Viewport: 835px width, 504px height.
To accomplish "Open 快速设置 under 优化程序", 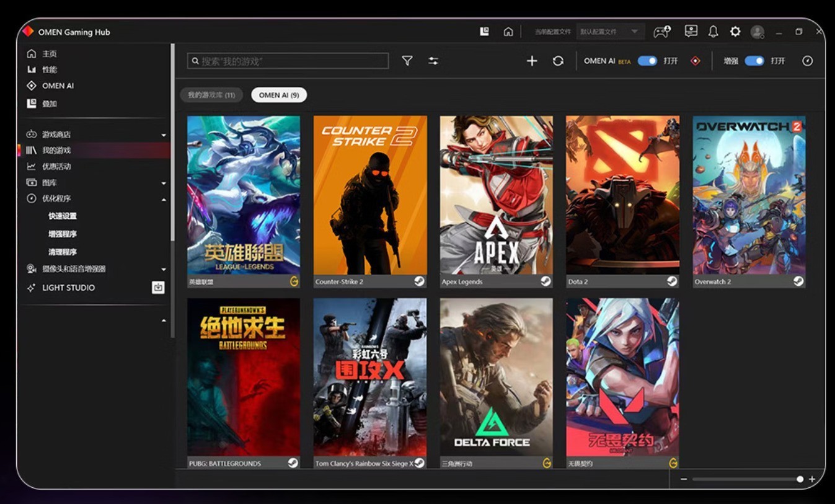I will click(x=63, y=216).
